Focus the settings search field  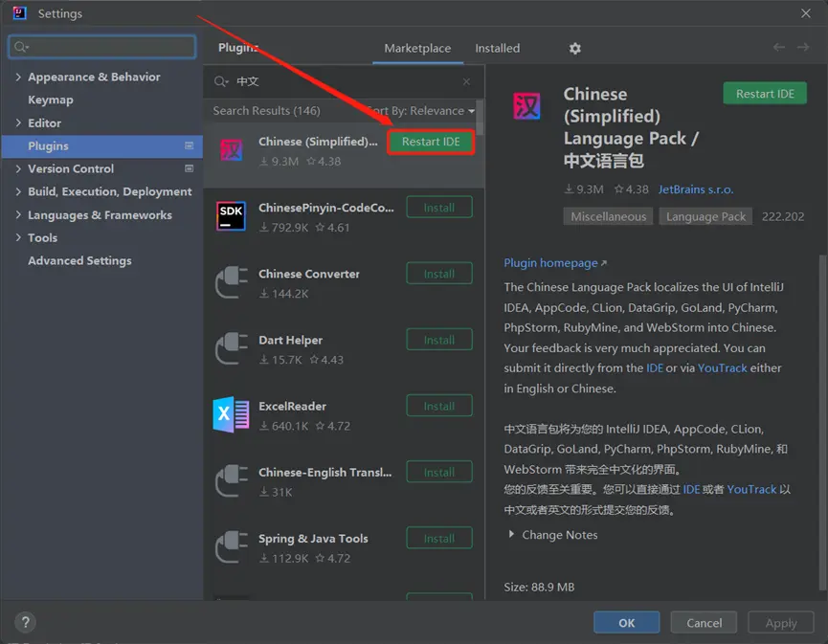pos(102,47)
